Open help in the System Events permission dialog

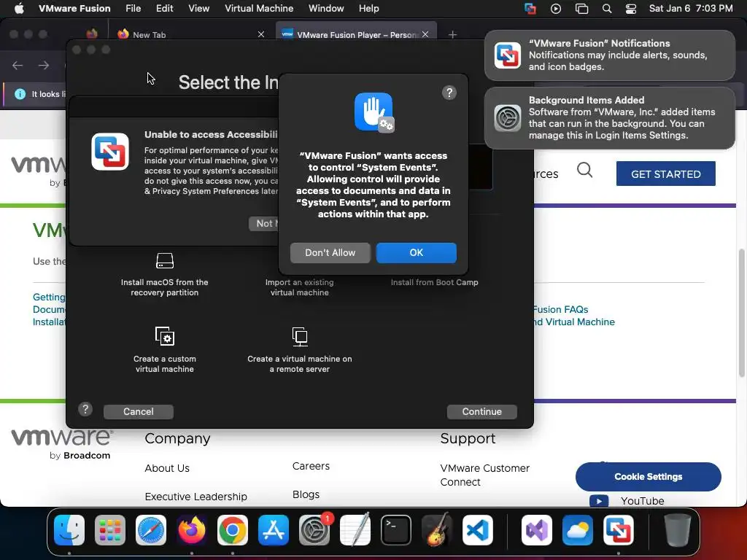pos(449,93)
